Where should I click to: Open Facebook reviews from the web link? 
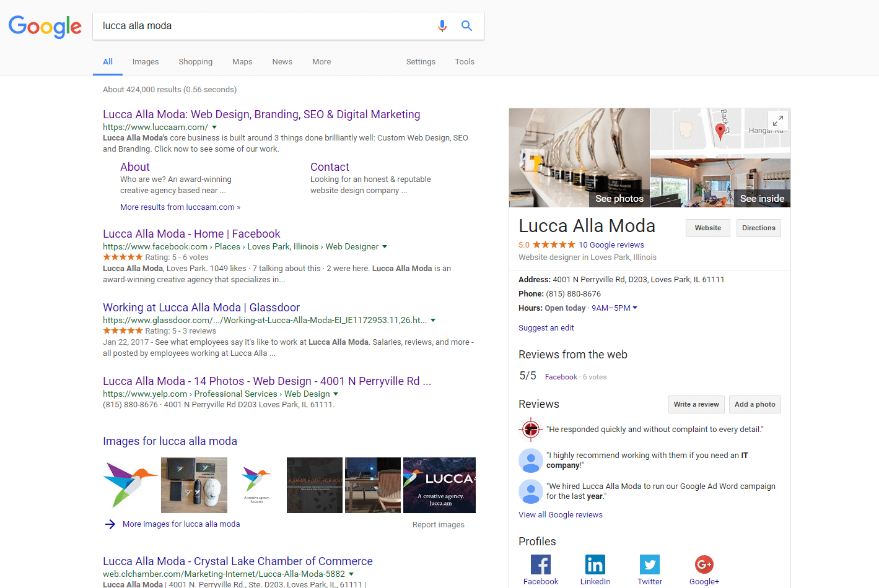(561, 377)
